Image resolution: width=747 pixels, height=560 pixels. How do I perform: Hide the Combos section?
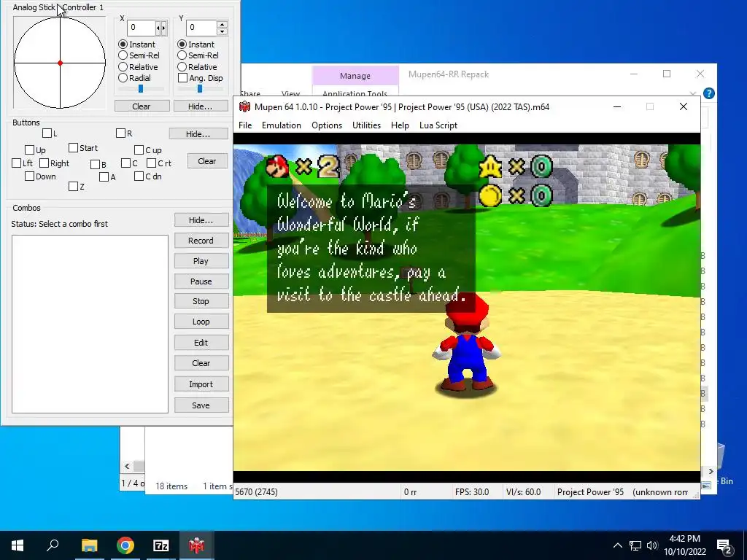[x=201, y=220]
